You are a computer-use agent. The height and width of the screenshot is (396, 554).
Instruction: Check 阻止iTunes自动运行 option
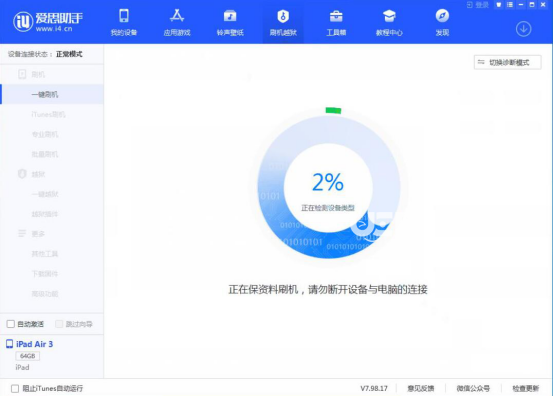(15, 389)
